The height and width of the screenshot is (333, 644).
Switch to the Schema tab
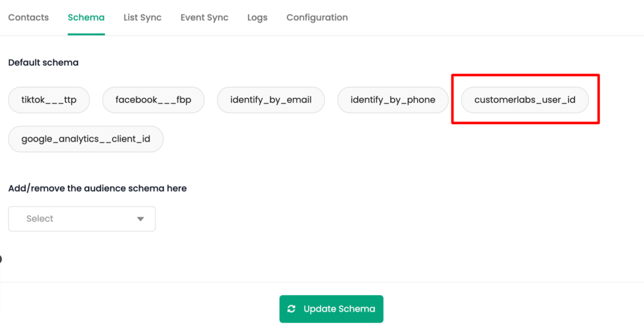[x=86, y=18]
